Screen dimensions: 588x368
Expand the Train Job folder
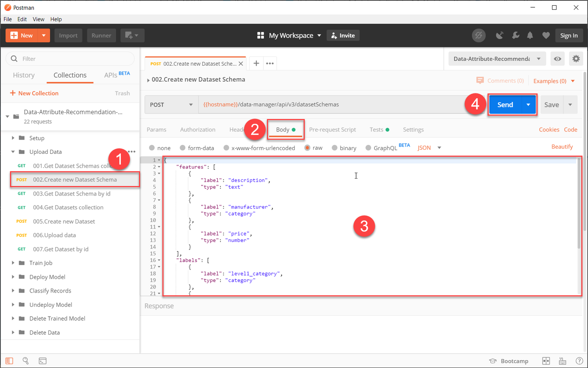13,263
